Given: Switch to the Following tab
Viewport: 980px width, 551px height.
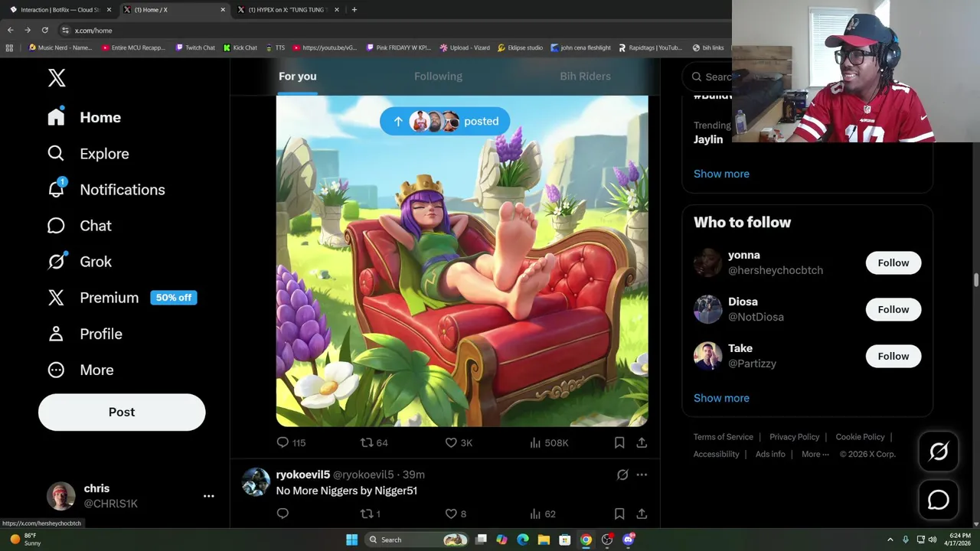Looking at the screenshot, I should click(x=438, y=76).
